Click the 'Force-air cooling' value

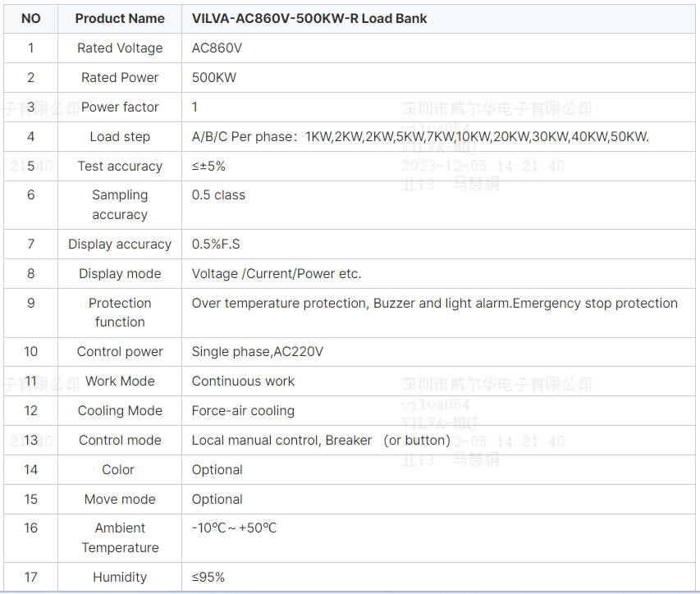(243, 411)
